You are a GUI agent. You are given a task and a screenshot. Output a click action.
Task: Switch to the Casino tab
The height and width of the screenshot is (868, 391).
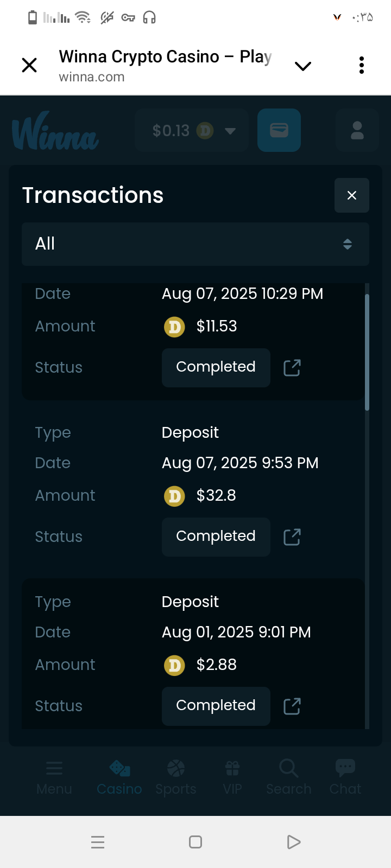pyautogui.click(x=119, y=777)
